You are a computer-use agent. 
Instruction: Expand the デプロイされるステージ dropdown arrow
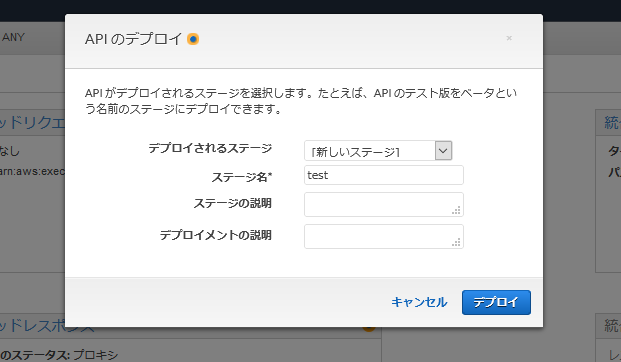444,151
